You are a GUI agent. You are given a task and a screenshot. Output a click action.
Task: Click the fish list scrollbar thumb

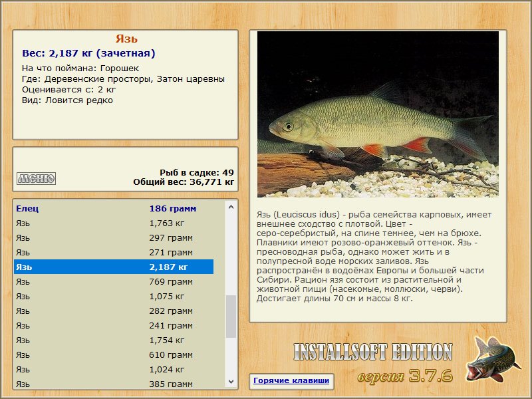click(231, 317)
